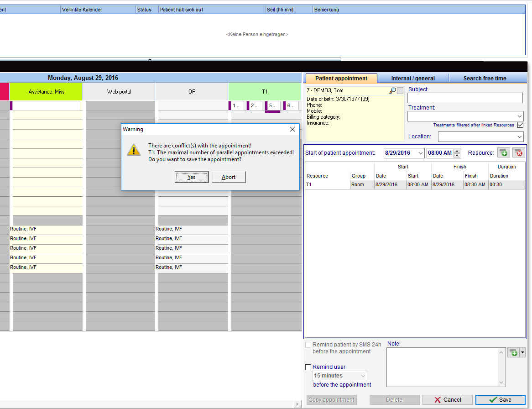Image resolution: width=532 pixels, height=409 pixels.
Task: Click Abort in the Warning dialog
Action: coord(229,177)
